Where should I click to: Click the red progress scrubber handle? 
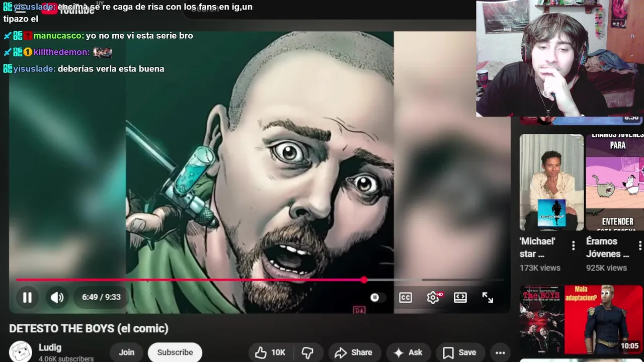tap(364, 280)
